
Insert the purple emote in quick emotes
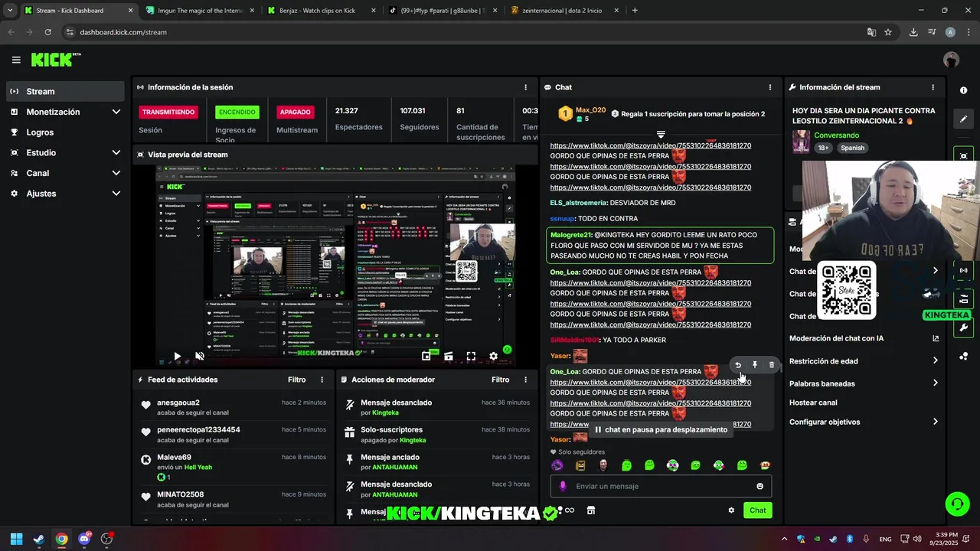point(557,465)
